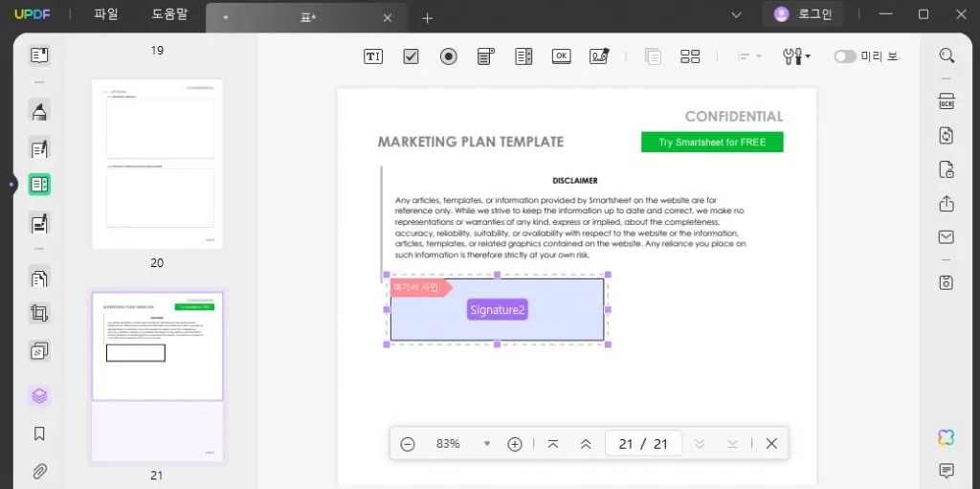Image resolution: width=980 pixels, height=489 pixels.
Task: Click the save disk icon in right sidebar
Action: 947,282
